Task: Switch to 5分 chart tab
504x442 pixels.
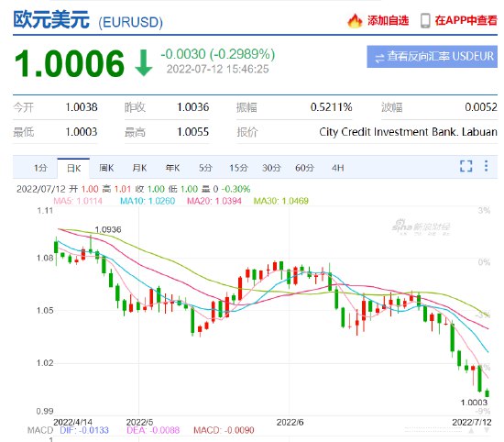Action: point(205,168)
